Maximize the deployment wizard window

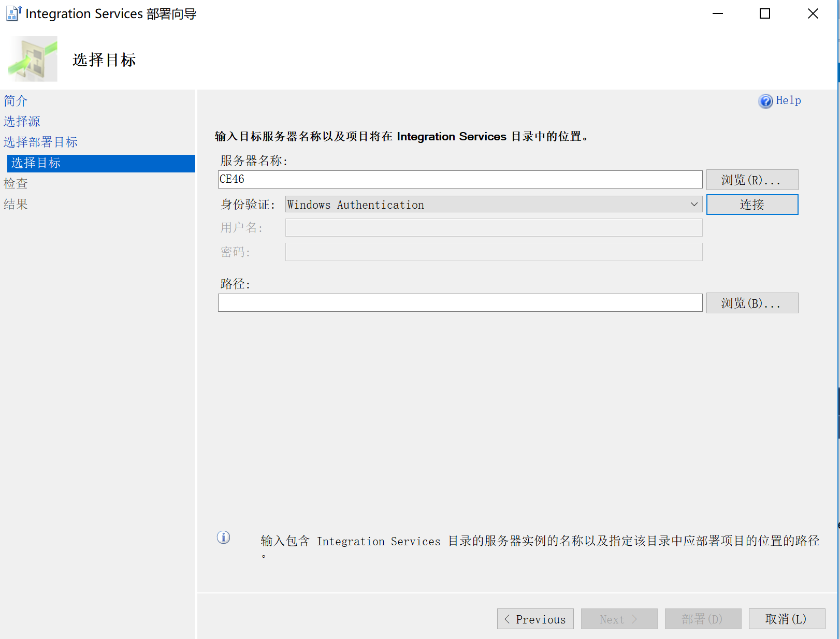tap(765, 14)
